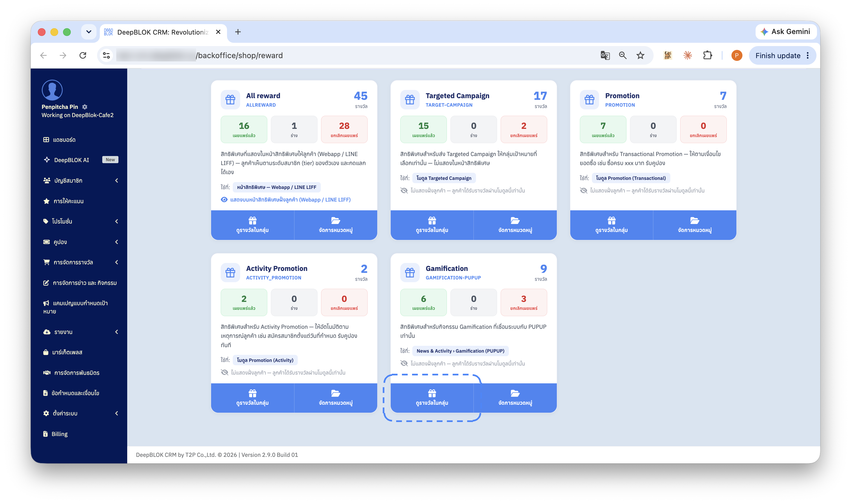Reload the page with the refresh icon
Viewport: 851px width, 504px height.
83,55
